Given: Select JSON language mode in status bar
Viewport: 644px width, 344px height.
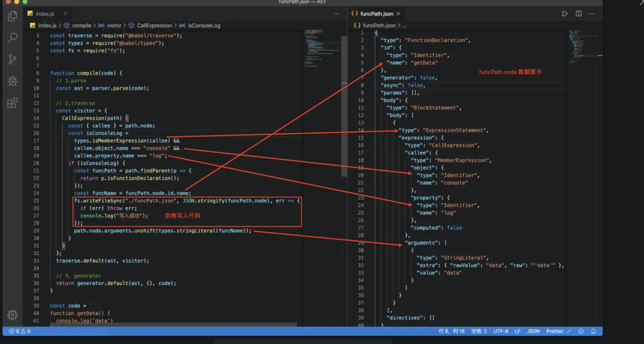Looking at the screenshot, I should pos(533,331).
